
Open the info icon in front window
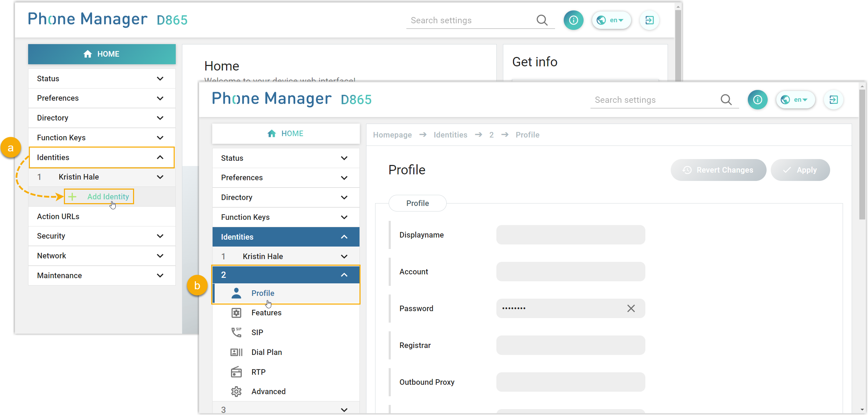pos(758,100)
